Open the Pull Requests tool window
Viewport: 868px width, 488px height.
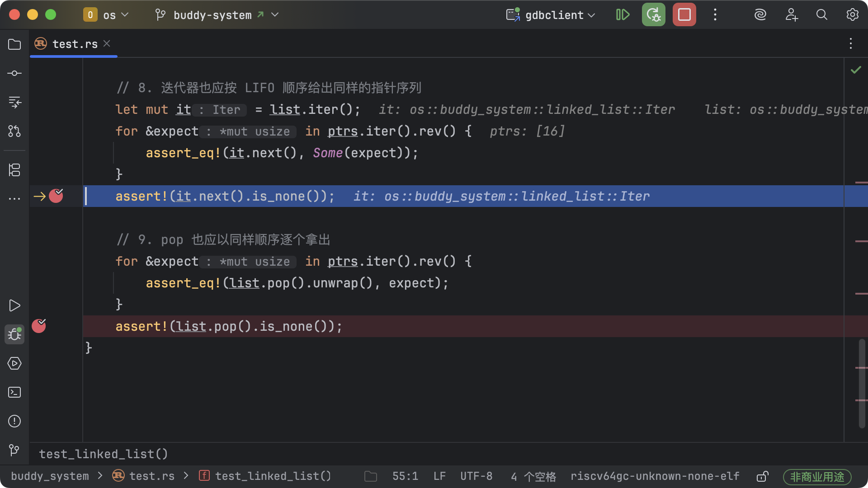point(14,131)
